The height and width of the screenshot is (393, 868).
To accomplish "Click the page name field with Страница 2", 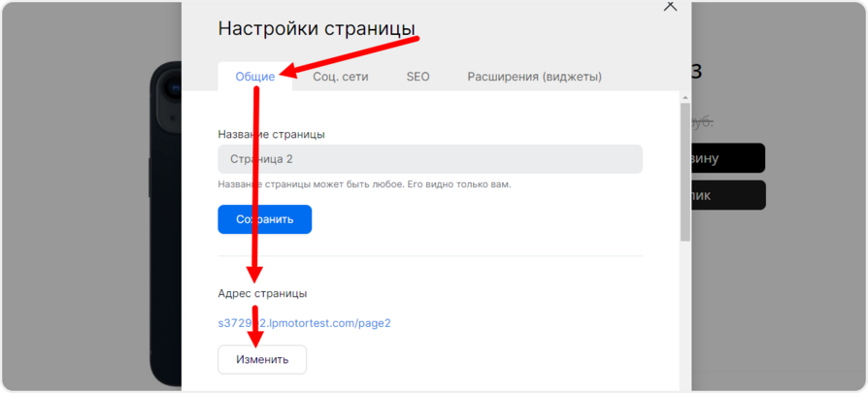I will (429, 159).
